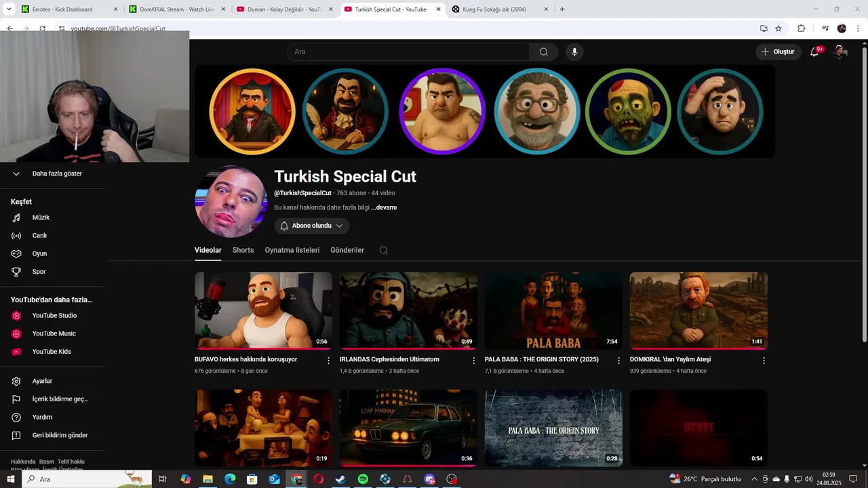Click the 763 abone subscriber count
The image size is (868, 488).
pos(351,193)
